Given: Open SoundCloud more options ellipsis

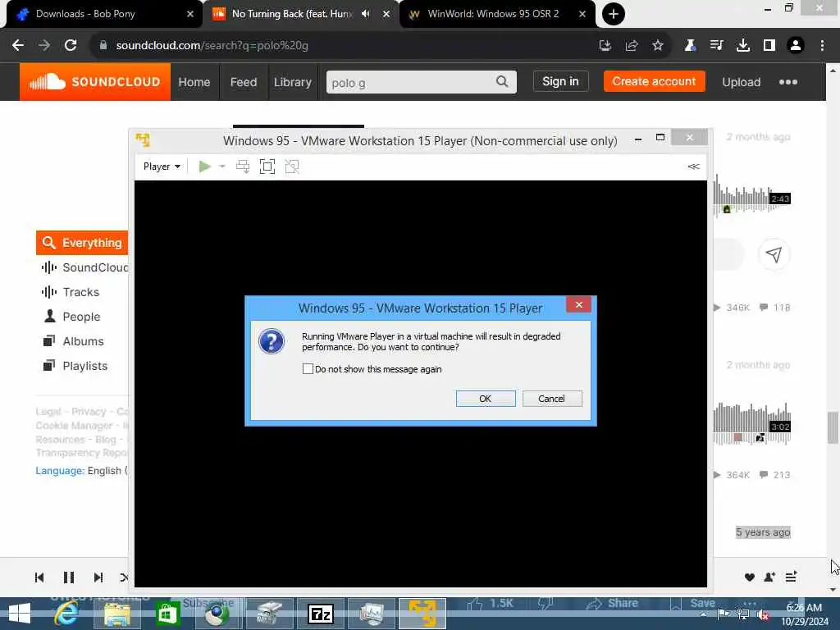Looking at the screenshot, I should (788, 82).
